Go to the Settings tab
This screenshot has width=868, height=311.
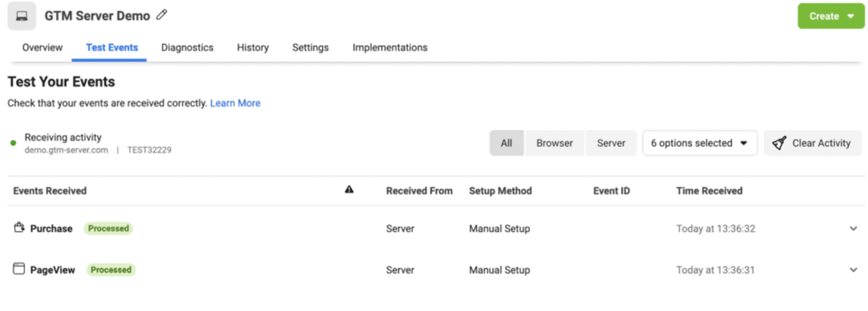pyautogui.click(x=310, y=47)
